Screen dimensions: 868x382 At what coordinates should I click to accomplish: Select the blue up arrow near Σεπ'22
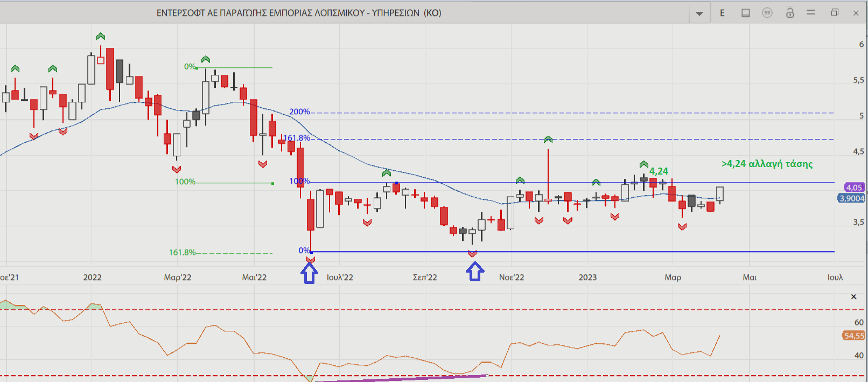tap(474, 272)
